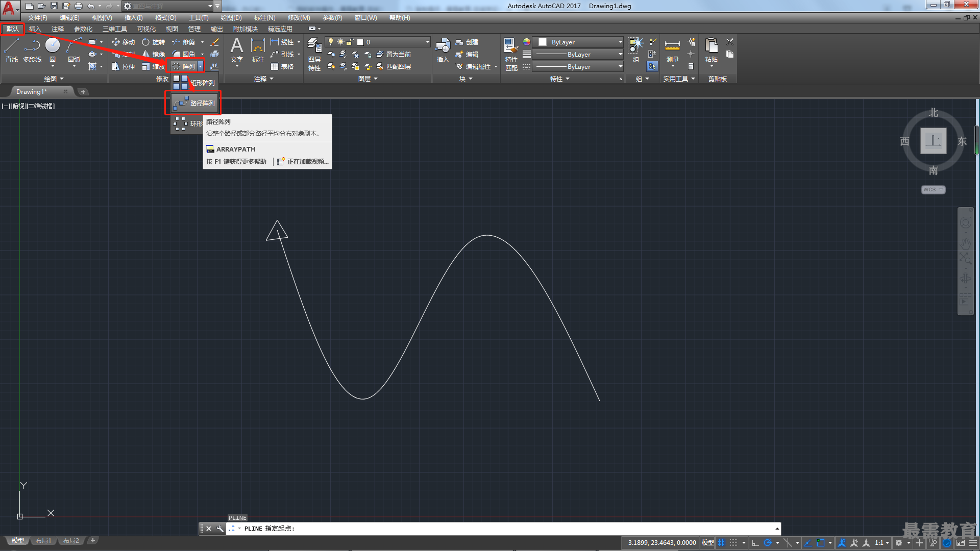Image resolution: width=980 pixels, height=551 pixels.
Task: Open the Help (帮助) menu
Action: coord(400,17)
